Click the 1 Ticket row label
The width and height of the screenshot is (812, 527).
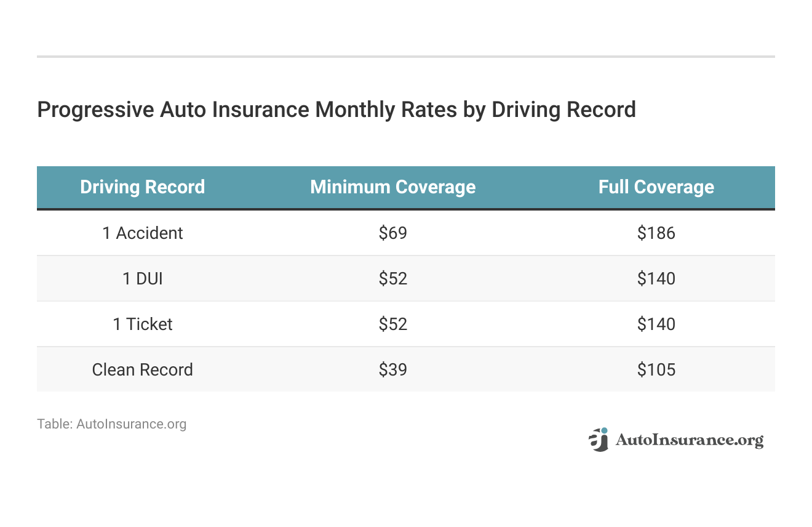pyautogui.click(x=142, y=324)
